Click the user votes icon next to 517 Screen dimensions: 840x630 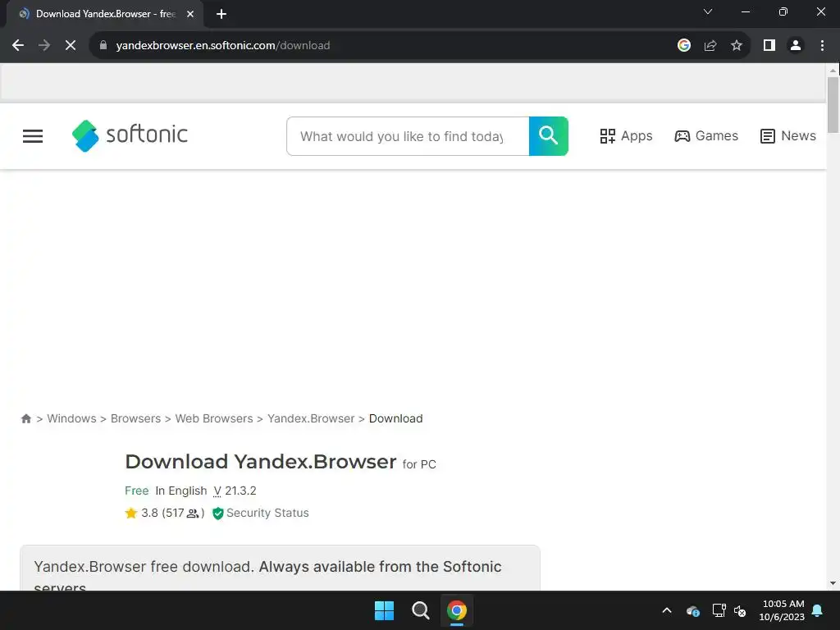coord(192,514)
